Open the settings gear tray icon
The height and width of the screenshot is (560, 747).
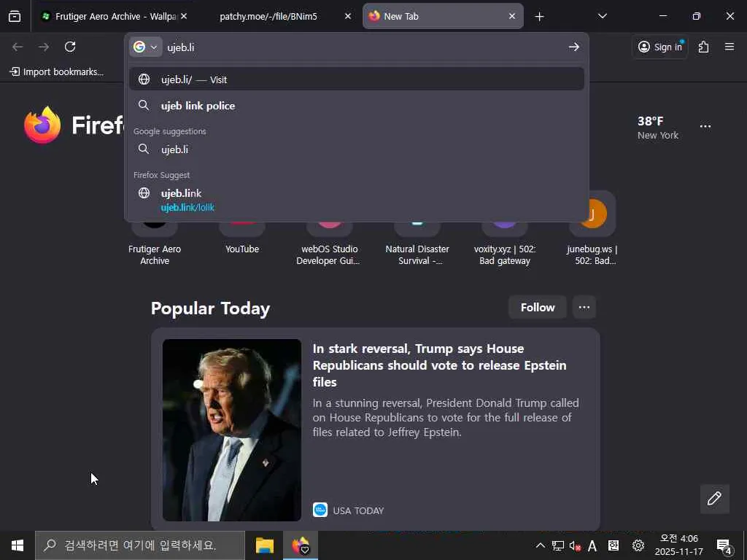pyautogui.click(x=638, y=545)
